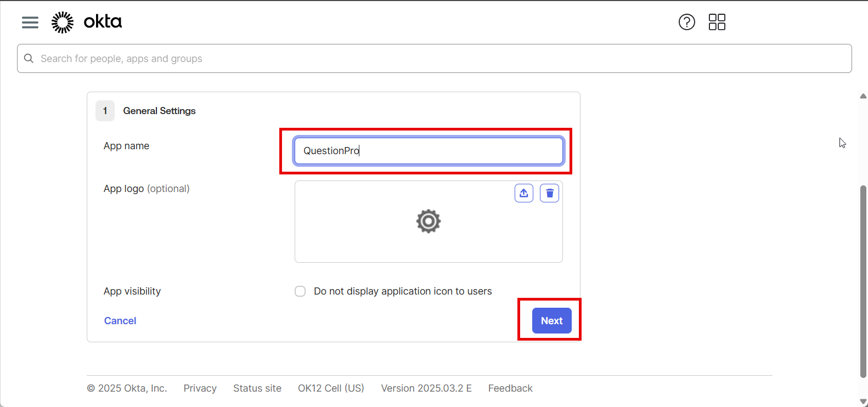Click the 'General Settings' heading
This screenshot has height=407, width=868.
(159, 111)
